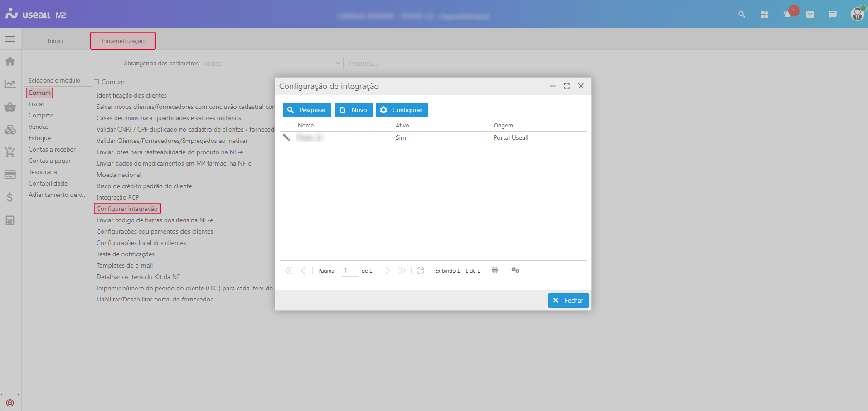Click the Configurar button

(402, 110)
